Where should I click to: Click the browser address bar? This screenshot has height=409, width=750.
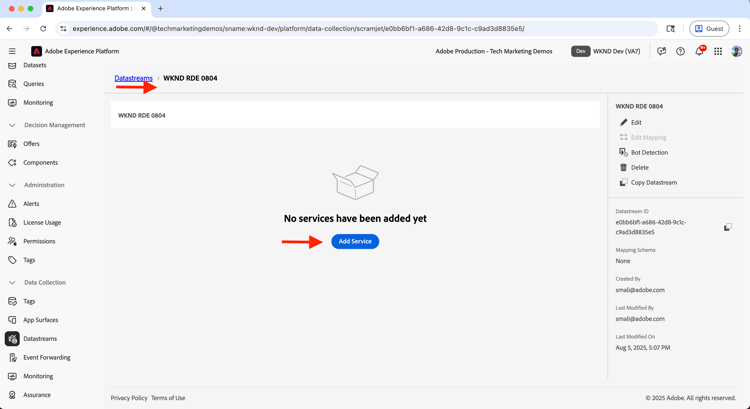[357, 29]
